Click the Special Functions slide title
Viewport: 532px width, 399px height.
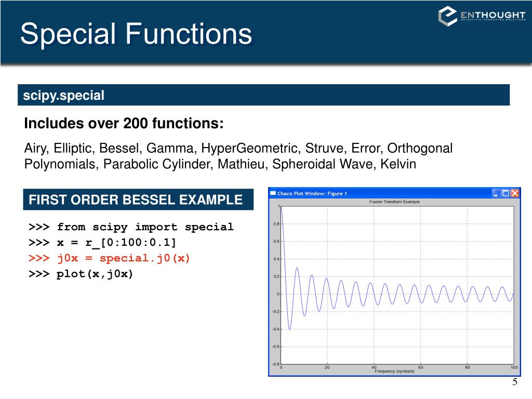point(136,34)
